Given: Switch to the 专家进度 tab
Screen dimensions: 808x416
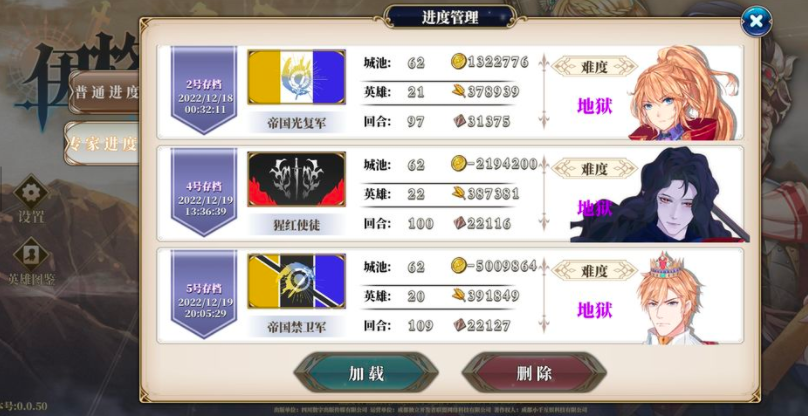Looking at the screenshot, I should pos(102,144).
